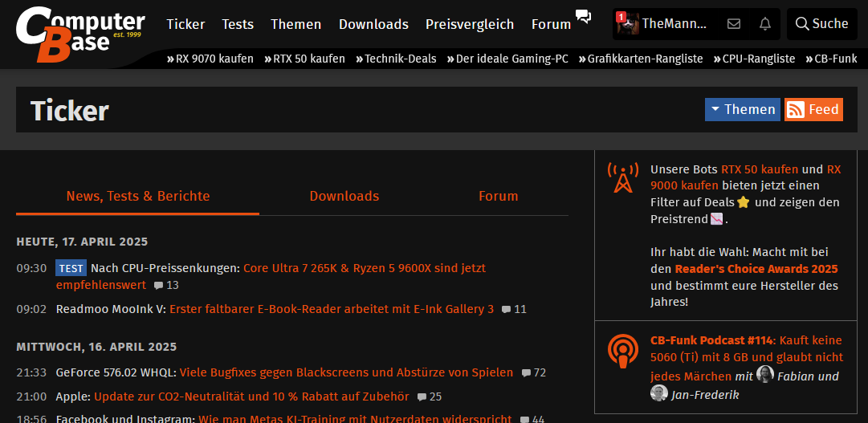Open Ticker in main navigation
868x423 pixels.
185,24
